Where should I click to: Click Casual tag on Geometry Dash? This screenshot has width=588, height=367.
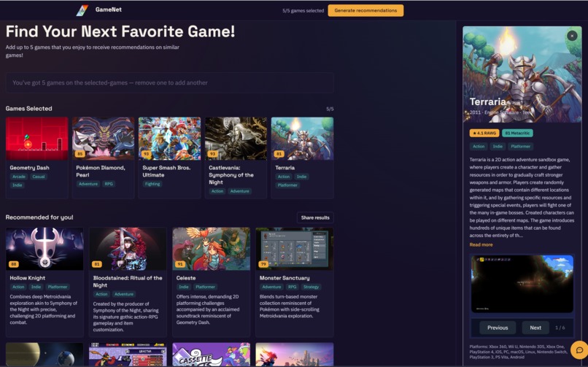pos(38,177)
